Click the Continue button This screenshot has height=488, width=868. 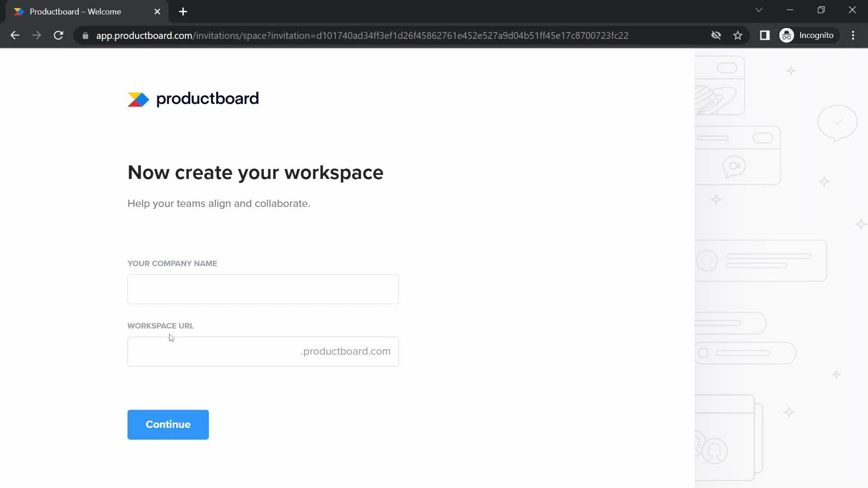168,424
